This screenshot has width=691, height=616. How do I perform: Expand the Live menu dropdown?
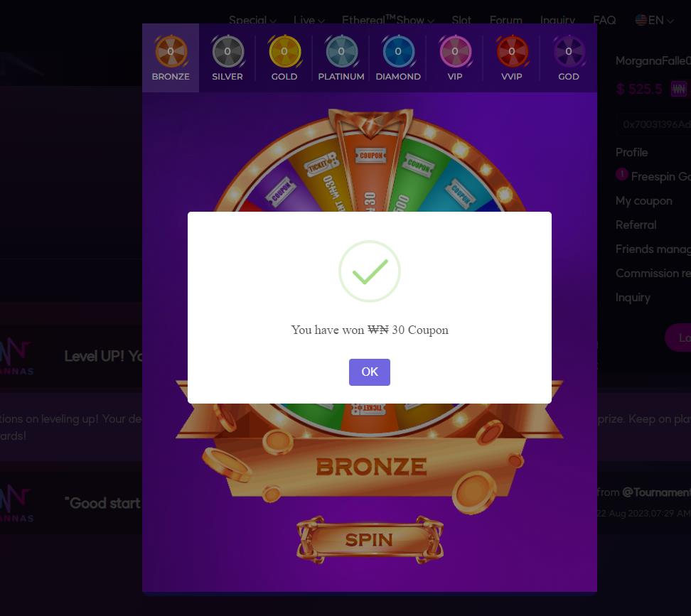(x=309, y=21)
